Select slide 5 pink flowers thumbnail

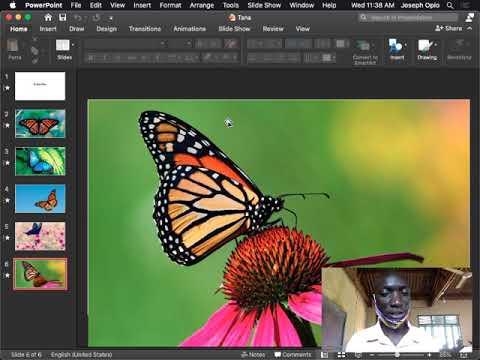40,236
